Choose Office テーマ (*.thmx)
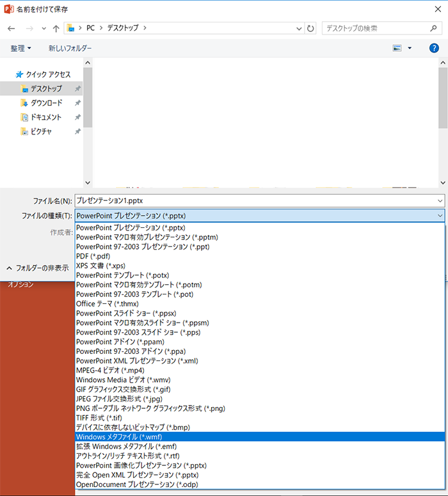 pos(260,303)
